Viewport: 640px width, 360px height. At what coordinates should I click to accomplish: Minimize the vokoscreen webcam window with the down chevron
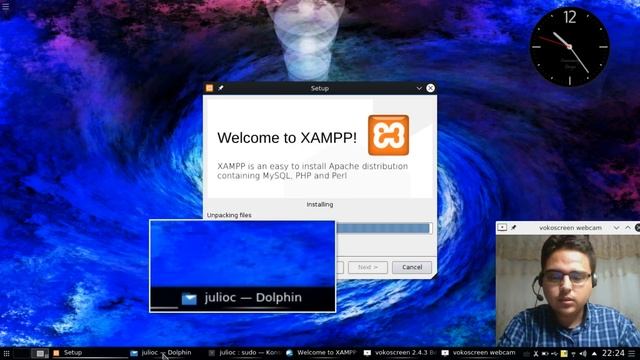pyautogui.click(x=616, y=228)
